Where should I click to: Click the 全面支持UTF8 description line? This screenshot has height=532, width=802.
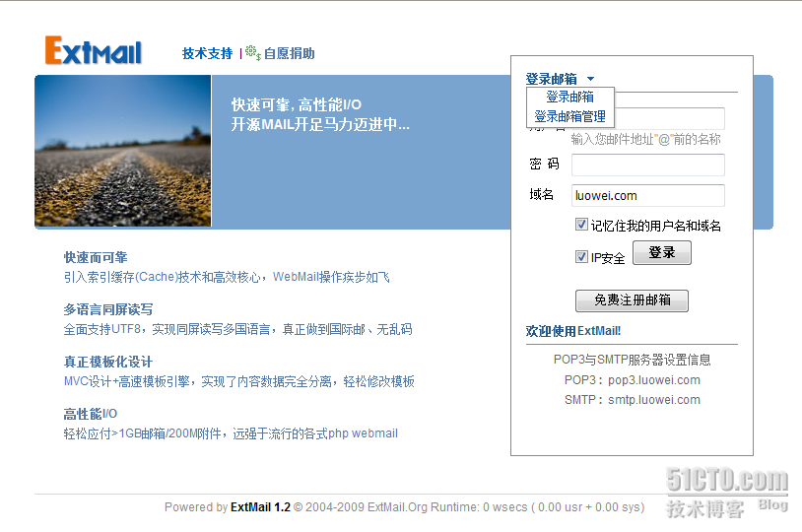tap(237, 329)
